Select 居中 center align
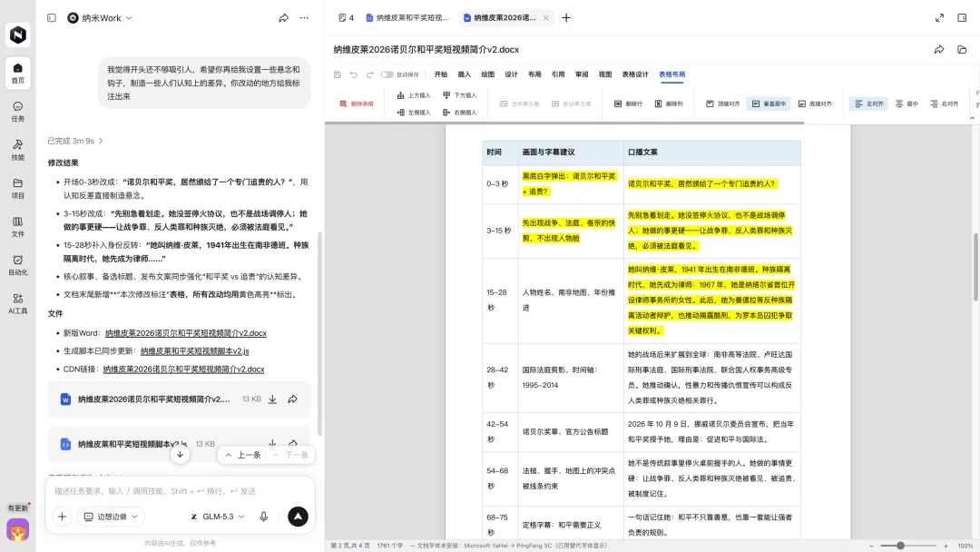The height and width of the screenshot is (552, 980). coord(906,103)
